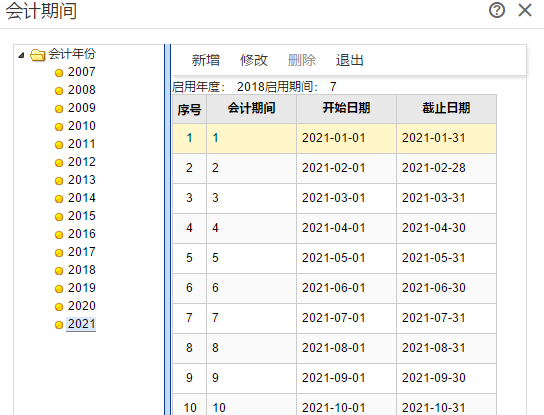Click the yellow bullet icon beside 2016
This screenshot has height=415, width=544.
click(x=59, y=235)
